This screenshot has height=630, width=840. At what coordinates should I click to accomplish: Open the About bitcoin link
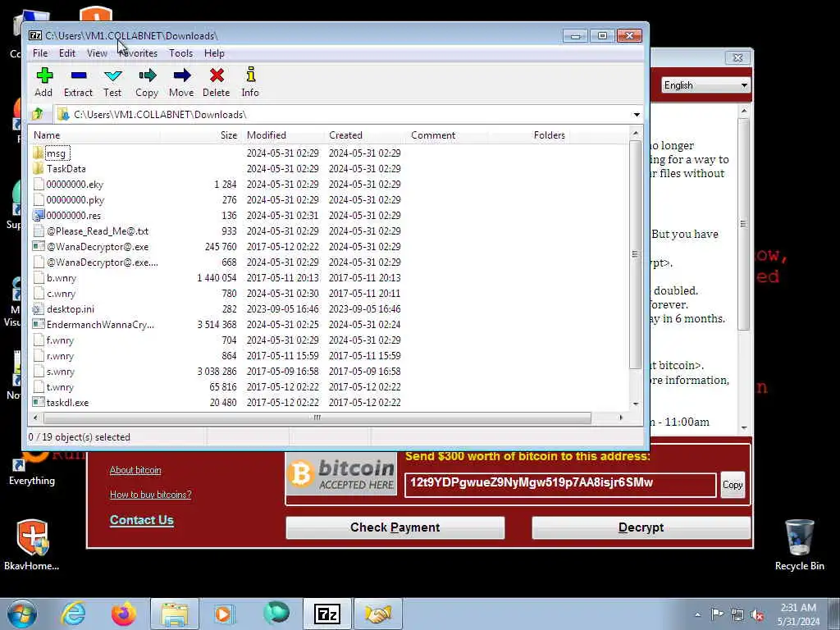(x=135, y=470)
